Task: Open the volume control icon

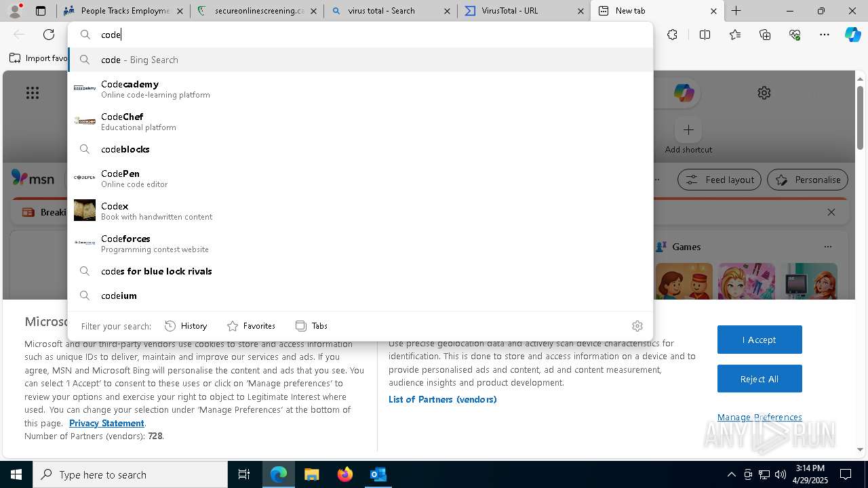Action: (x=781, y=474)
